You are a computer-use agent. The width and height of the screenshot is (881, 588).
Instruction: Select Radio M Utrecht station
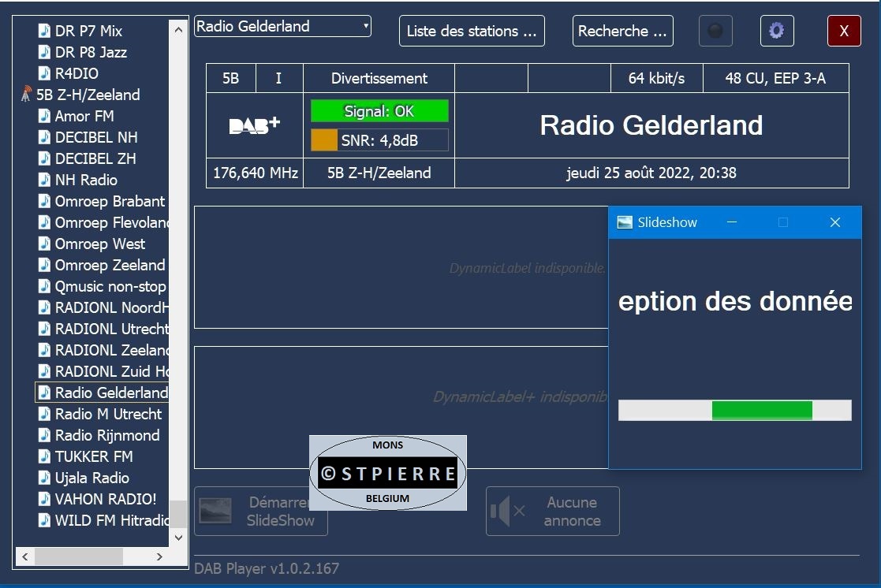point(108,414)
